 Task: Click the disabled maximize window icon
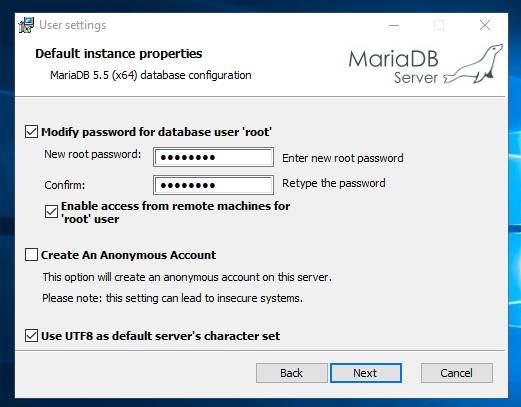tap(439, 25)
